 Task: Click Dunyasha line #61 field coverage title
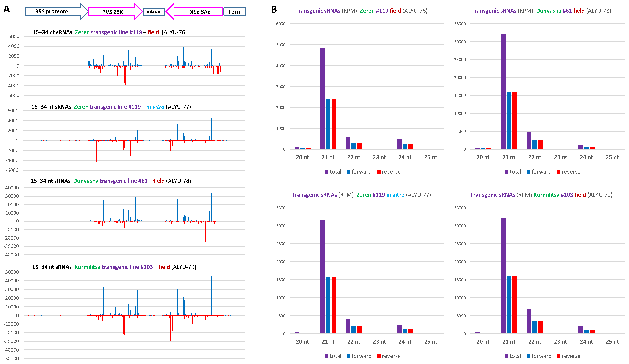coord(111,181)
